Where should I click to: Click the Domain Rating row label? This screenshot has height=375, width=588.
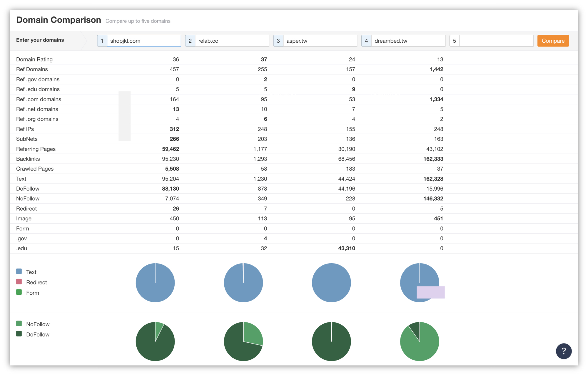34,59
